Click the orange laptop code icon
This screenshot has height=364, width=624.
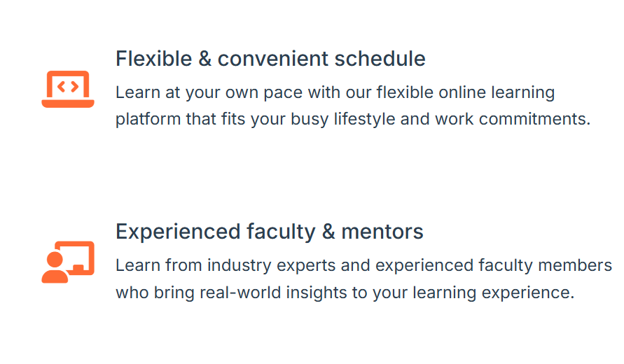tap(68, 89)
